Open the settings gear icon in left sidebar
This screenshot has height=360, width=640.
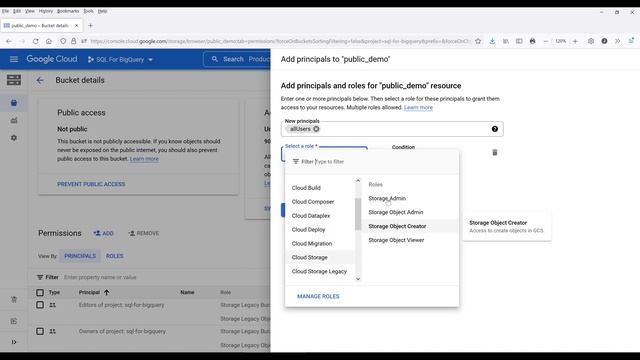[14, 138]
